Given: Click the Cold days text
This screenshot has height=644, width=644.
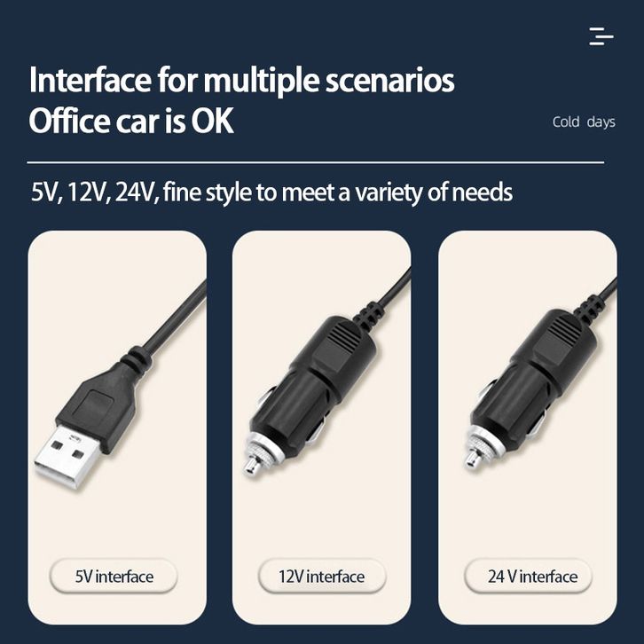Looking at the screenshot, I should click(x=584, y=122).
